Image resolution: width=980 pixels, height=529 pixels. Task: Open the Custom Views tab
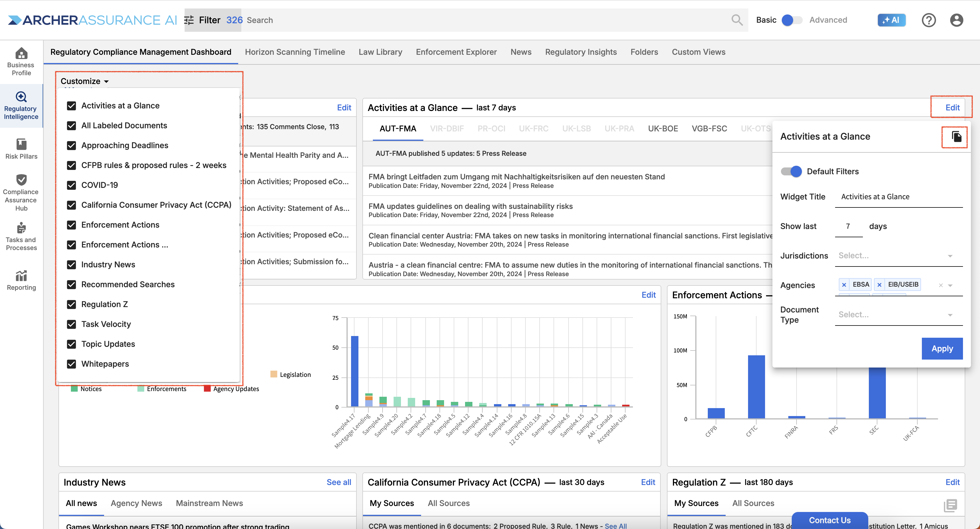[698, 52]
